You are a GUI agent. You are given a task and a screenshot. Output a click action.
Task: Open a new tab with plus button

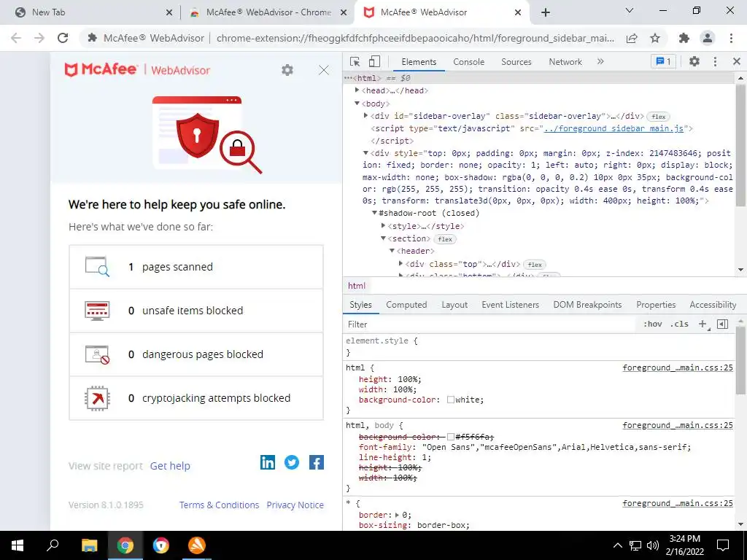[x=546, y=12]
